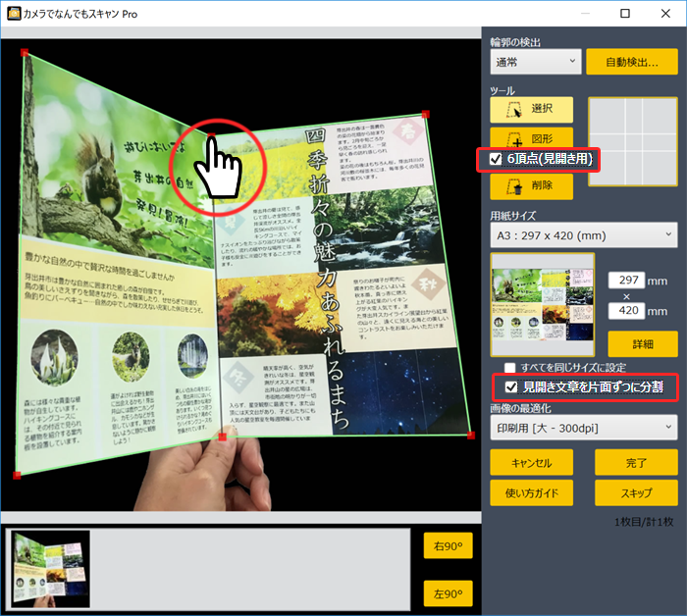687x616 pixels.
Task: Click the 削除 (delete) tool
Action: pyautogui.click(x=531, y=185)
